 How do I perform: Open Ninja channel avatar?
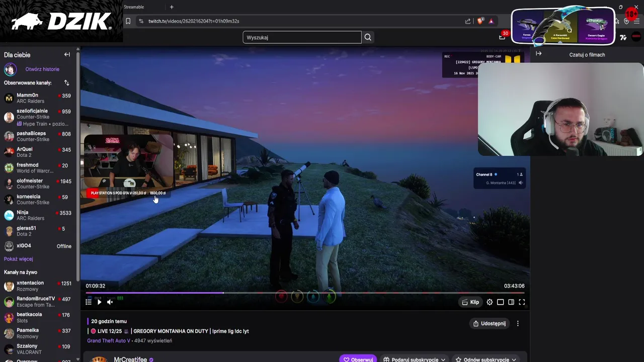coord(9,215)
